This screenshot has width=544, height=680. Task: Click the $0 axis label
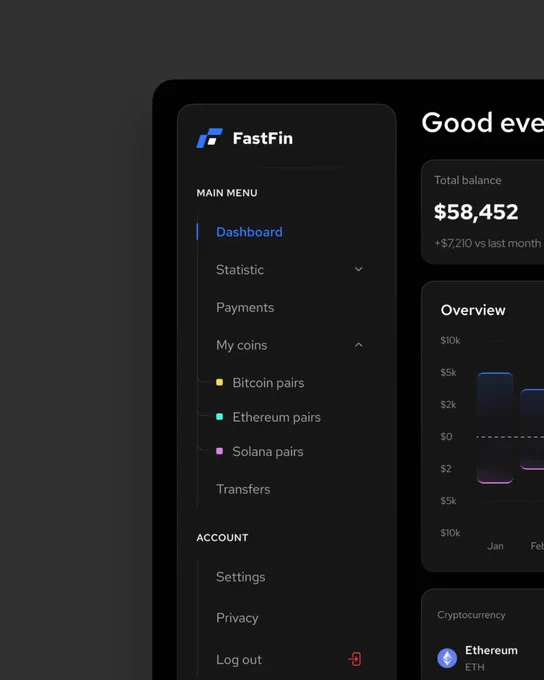[x=446, y=437]
